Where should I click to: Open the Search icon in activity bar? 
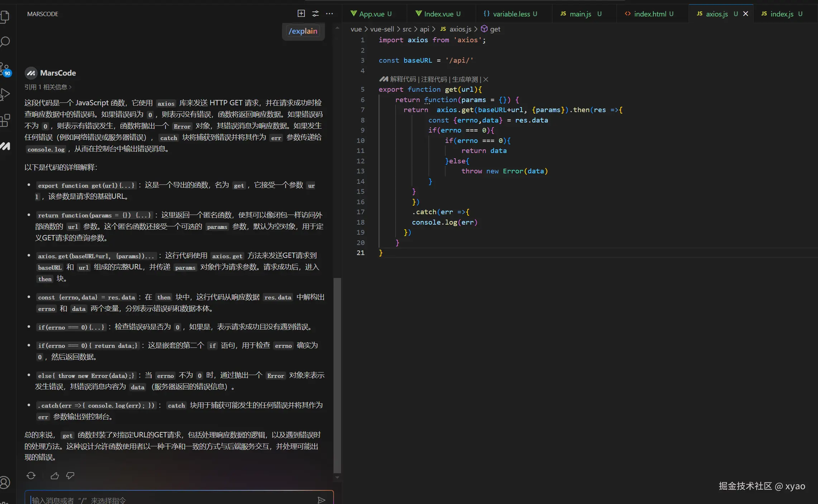(x=5, y=42)
